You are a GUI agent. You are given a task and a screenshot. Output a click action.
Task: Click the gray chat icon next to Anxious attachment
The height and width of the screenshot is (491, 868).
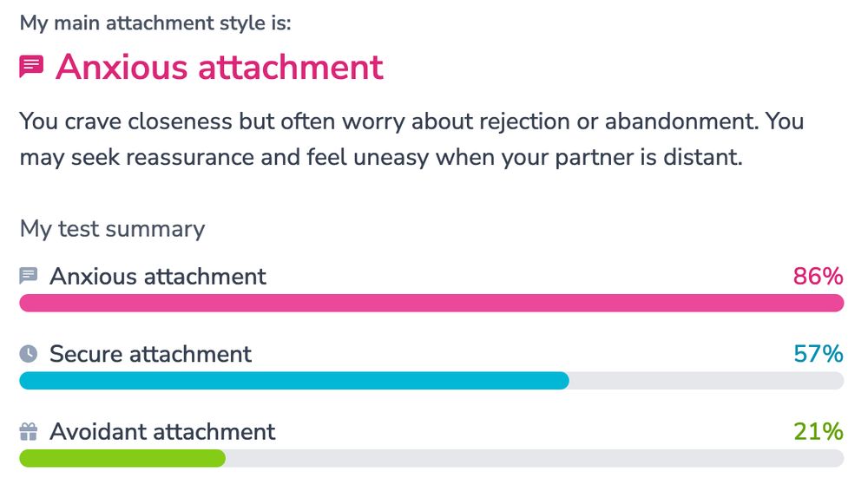29,276
